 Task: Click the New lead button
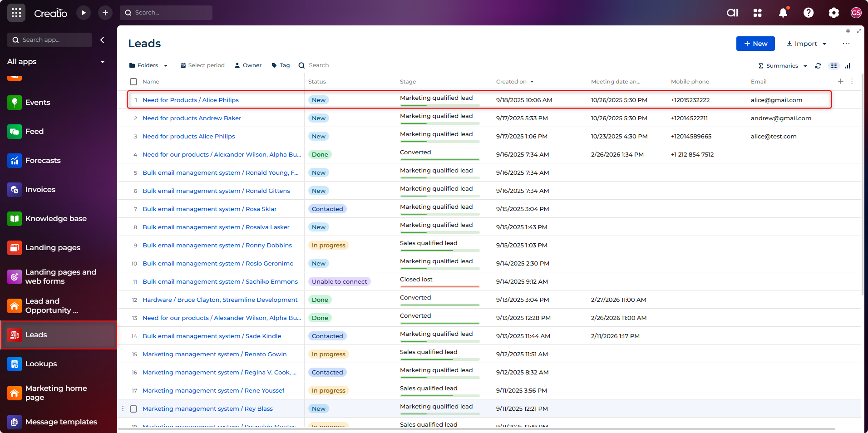click(755, 44)
